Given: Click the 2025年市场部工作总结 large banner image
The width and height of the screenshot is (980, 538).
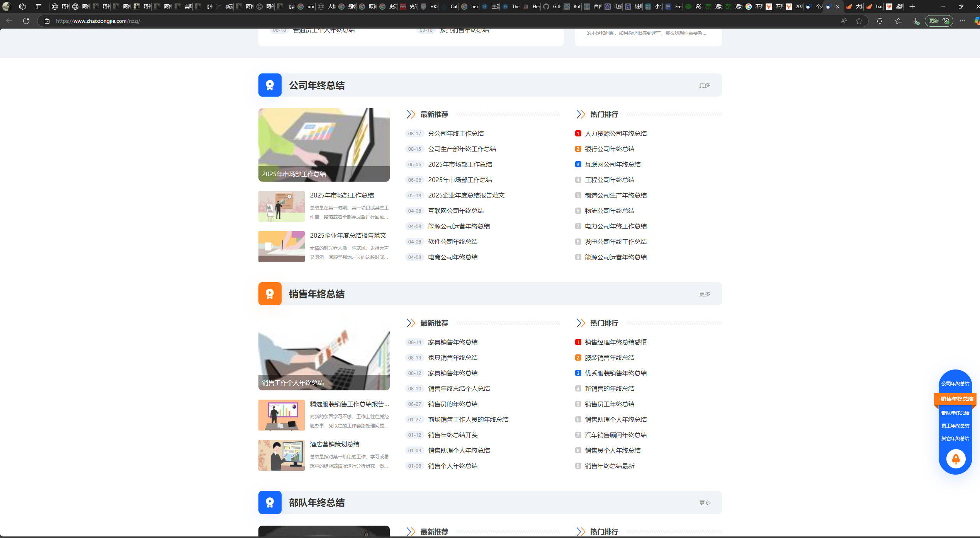Looking at the screenshot, I should 324,145.
